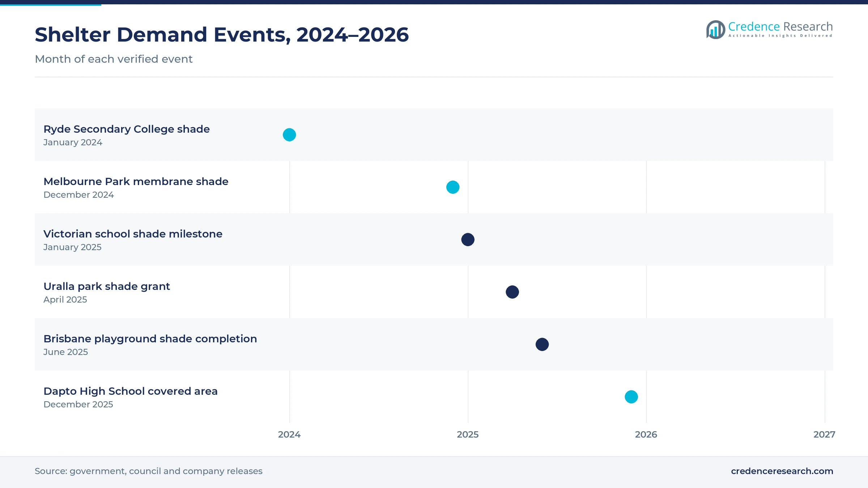Click the chart title 'Shelter Demand Events, 2024–2026'
Image resolution: width=868 pixels, height=488 pixels.
(x=222, y=35)
